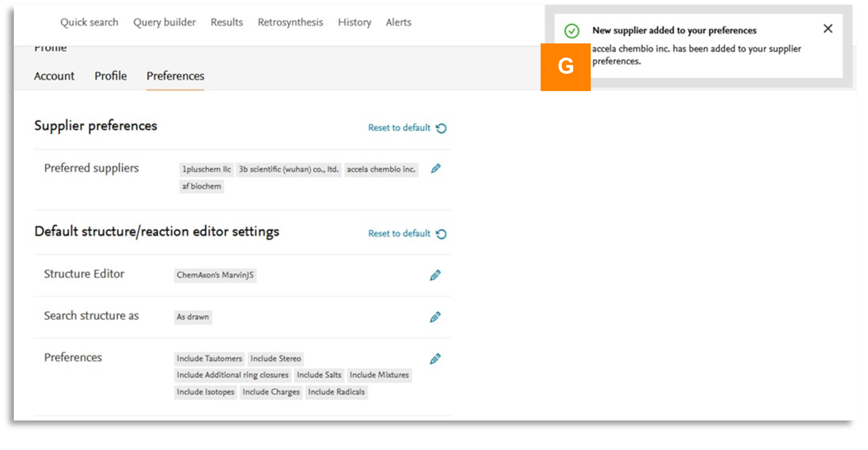This screenshot has height=450, width=868.
Task: Click pencil icon for Search structure as
Action: tap(435, 317)
